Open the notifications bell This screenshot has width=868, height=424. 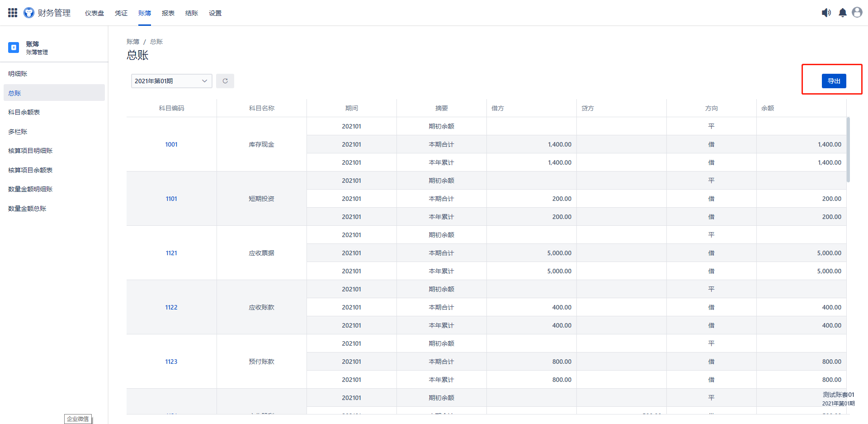[x=842, y=13]
